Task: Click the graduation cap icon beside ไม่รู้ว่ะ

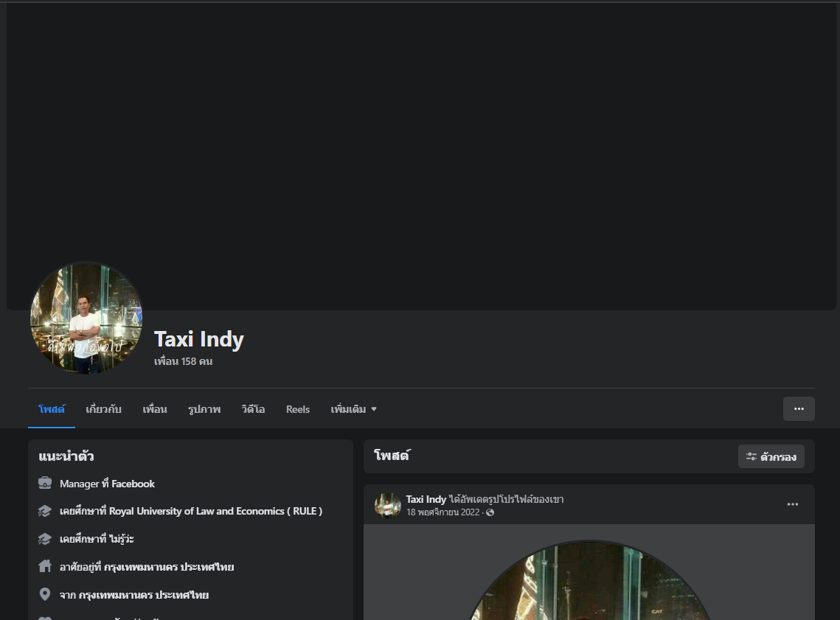Action: click(45, 539)
